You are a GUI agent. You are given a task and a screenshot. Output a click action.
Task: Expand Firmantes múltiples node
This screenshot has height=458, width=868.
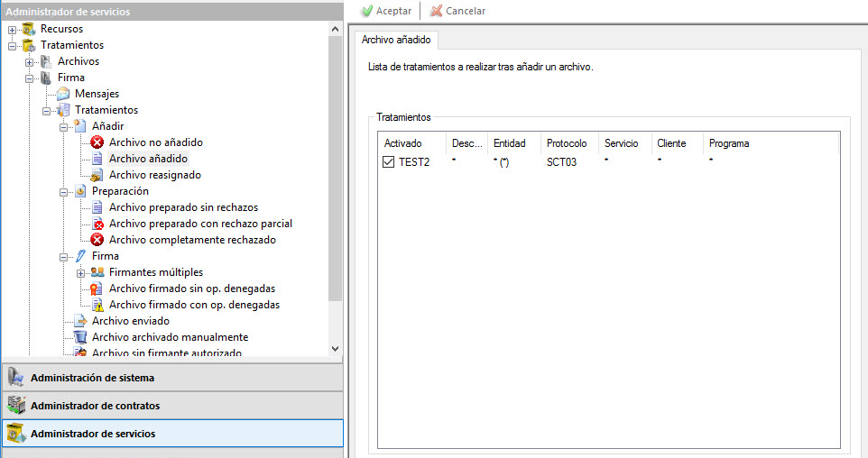(81, 272)
